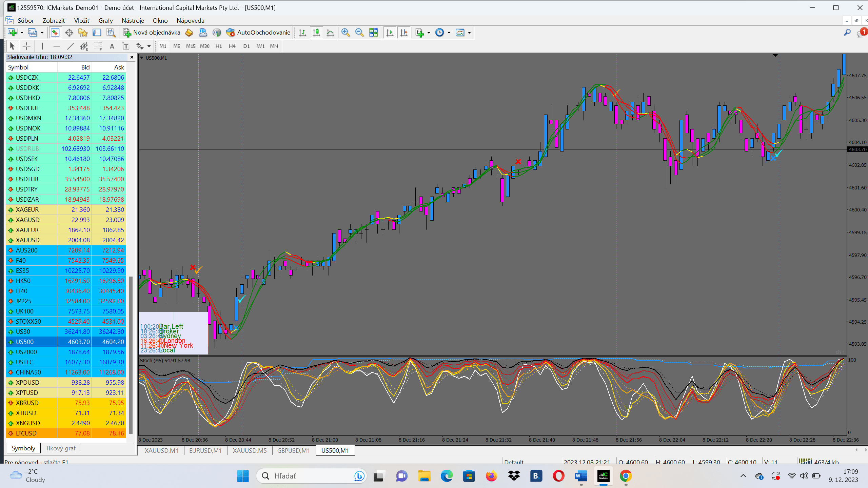Click the Nová objednávka button
The image size is (868, 488).
pyautogui.click(x=152, y=33)
